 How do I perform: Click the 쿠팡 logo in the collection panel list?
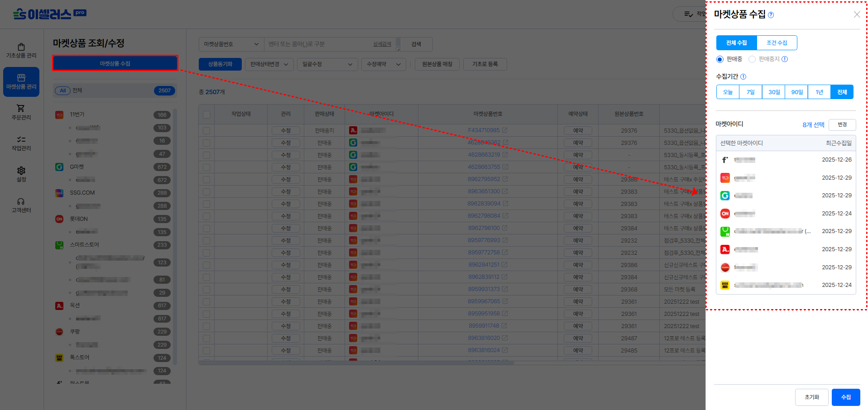(x=725, y=267)
